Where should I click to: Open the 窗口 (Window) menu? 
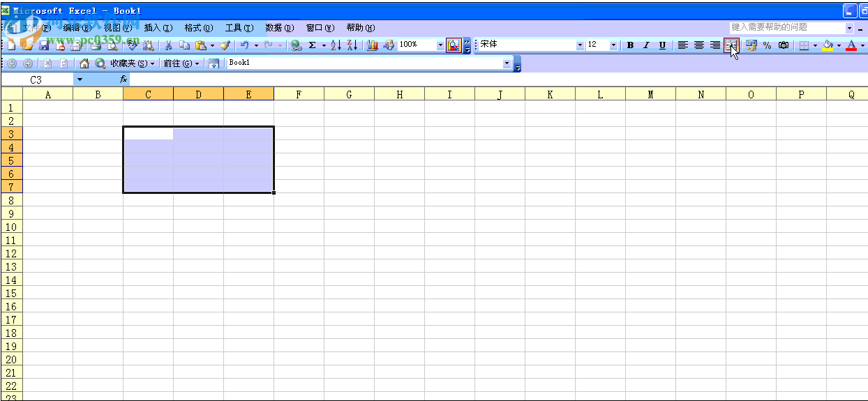coord(320,28)
